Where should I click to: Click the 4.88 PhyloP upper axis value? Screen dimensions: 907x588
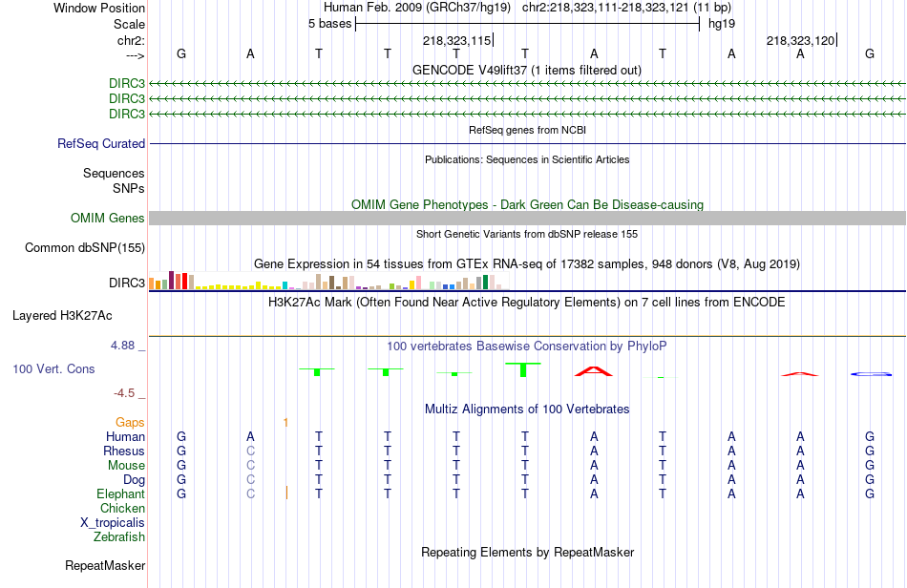[x=122, y=346]
